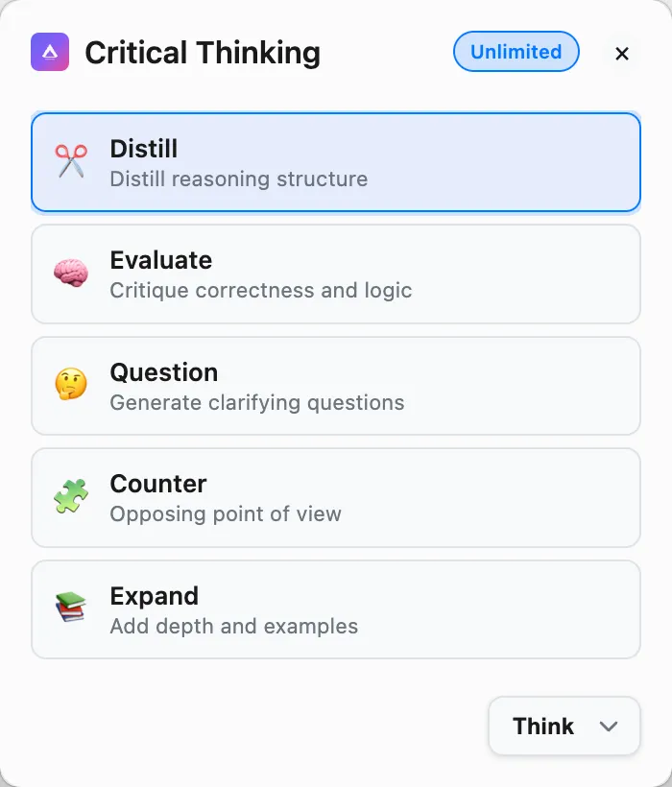Select Counter for an opposing point of view

click(x=336, y=497)
